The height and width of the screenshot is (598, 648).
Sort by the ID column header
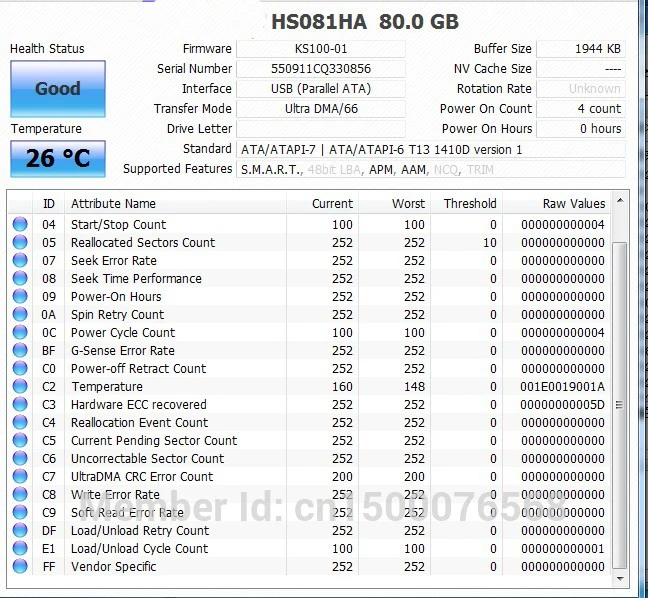[48, 203]
